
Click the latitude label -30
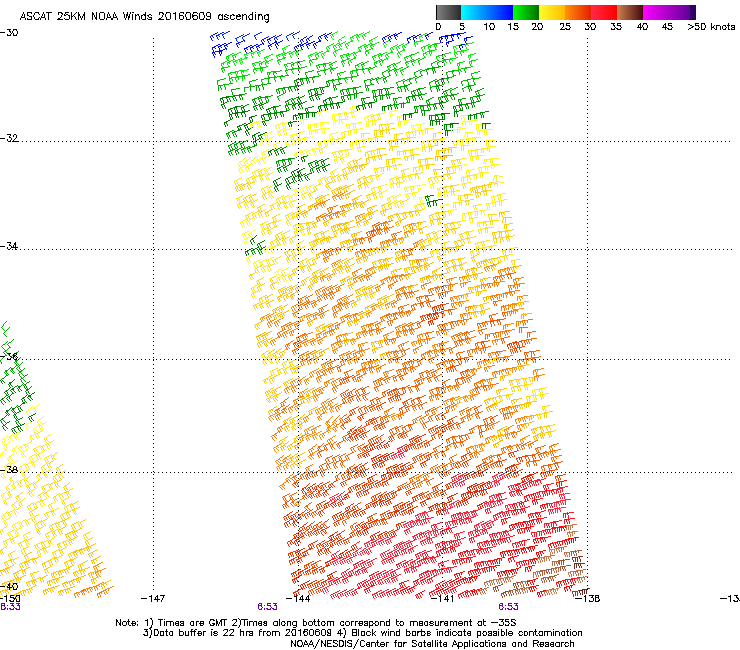[x=9, y=33]
